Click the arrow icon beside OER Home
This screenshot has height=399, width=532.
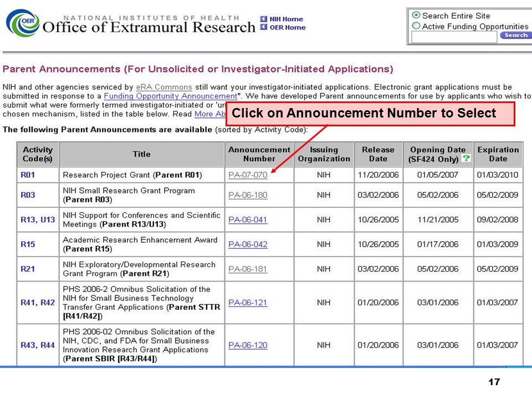264,27
